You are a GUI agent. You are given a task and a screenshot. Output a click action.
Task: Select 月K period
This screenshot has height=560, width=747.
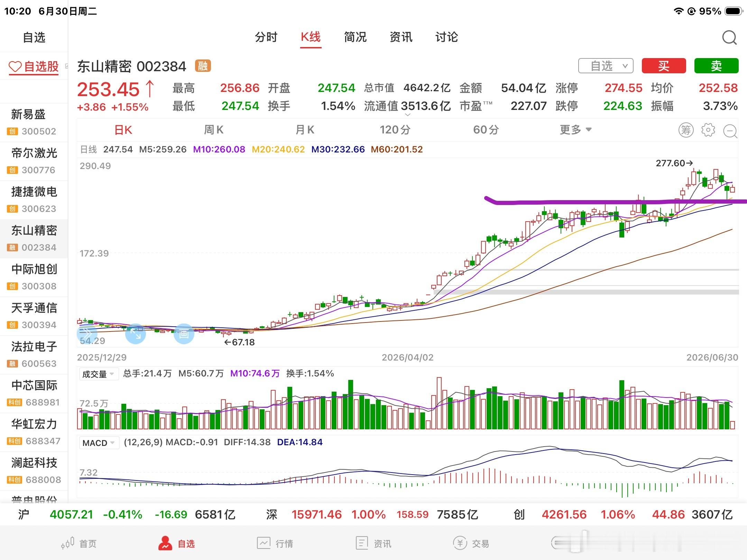click(305, 130)
